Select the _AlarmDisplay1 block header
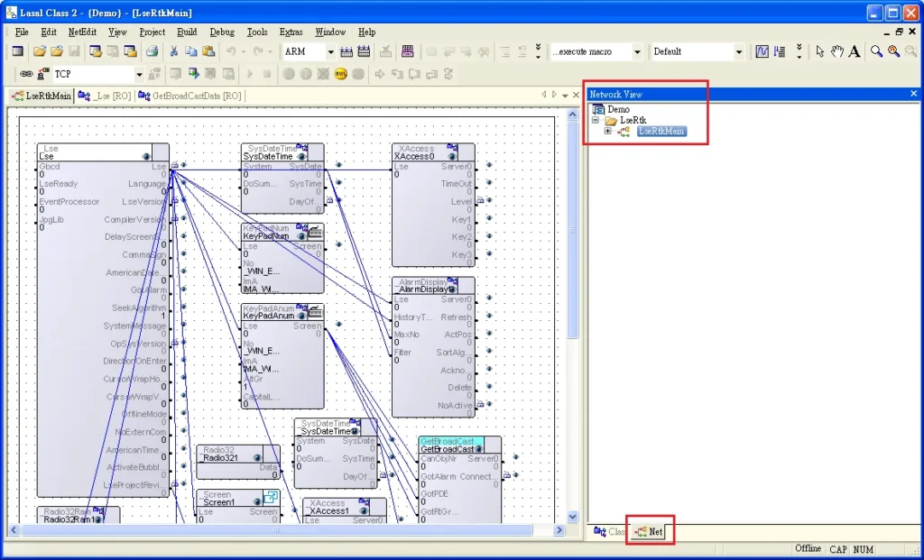 click(433, 286)
